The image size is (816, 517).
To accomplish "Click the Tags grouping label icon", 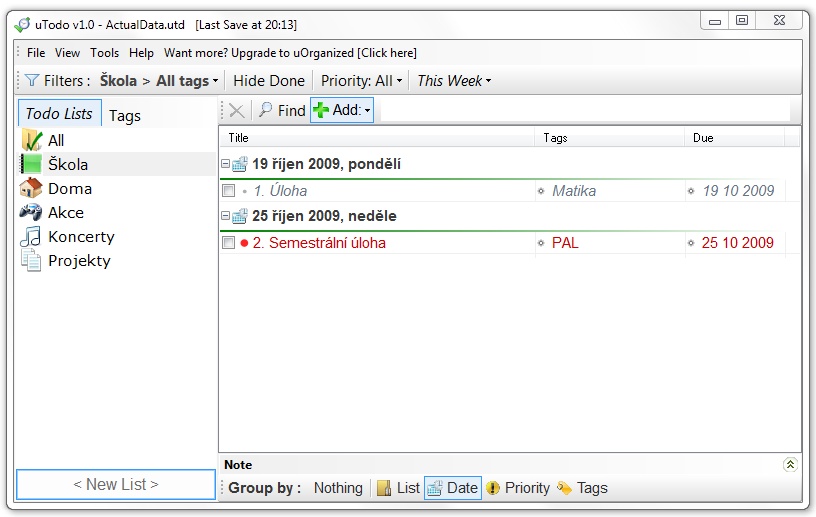I will (x=564, y=488).
